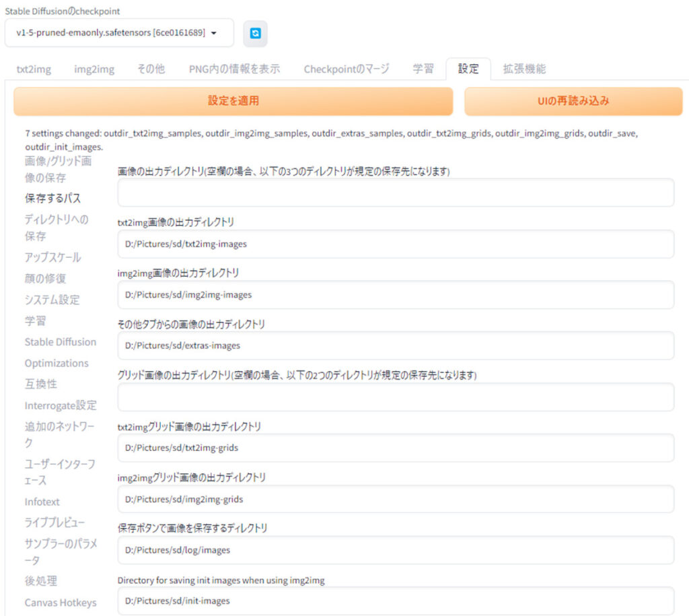The height and width of the screenshot is (616, 689).
Task: Select 画像/グリッド画像の保存 in settings sidebar
Action: click(x=58, y=170)
